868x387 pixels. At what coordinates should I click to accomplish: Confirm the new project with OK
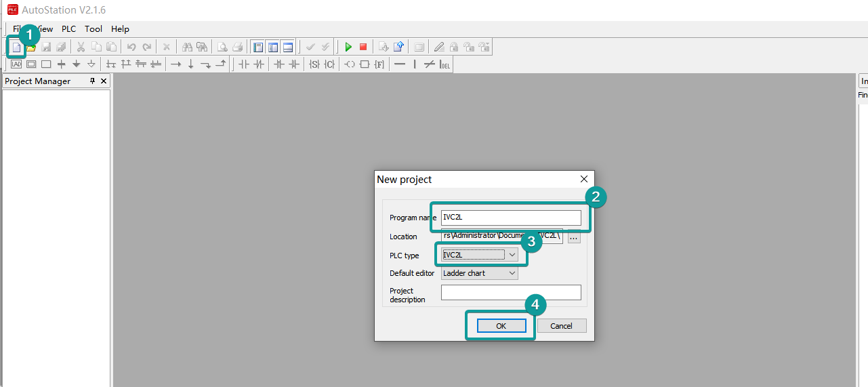[x=501, y=326]
